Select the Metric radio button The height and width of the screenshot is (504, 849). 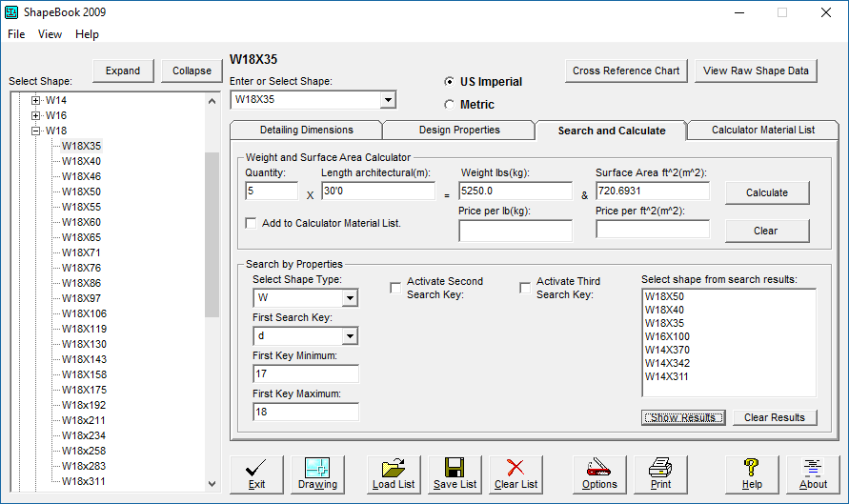click(449, 105)
